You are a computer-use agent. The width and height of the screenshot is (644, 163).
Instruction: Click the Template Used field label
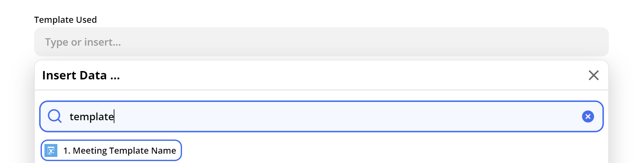(65, 20)
